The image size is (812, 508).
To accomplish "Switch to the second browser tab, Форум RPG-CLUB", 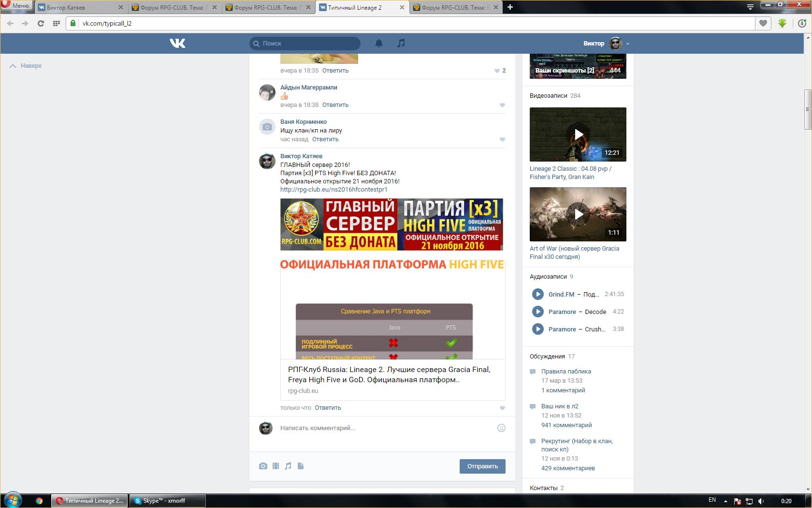I will [x=175, y=7].
